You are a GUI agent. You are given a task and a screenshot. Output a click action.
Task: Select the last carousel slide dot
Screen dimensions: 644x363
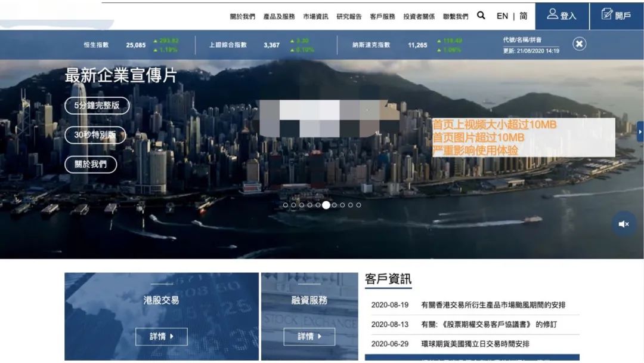[x=358, y=205]
